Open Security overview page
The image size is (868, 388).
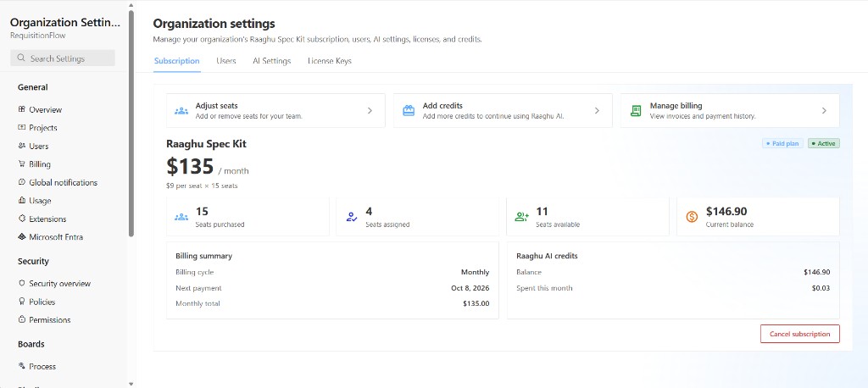pos(60,283)
